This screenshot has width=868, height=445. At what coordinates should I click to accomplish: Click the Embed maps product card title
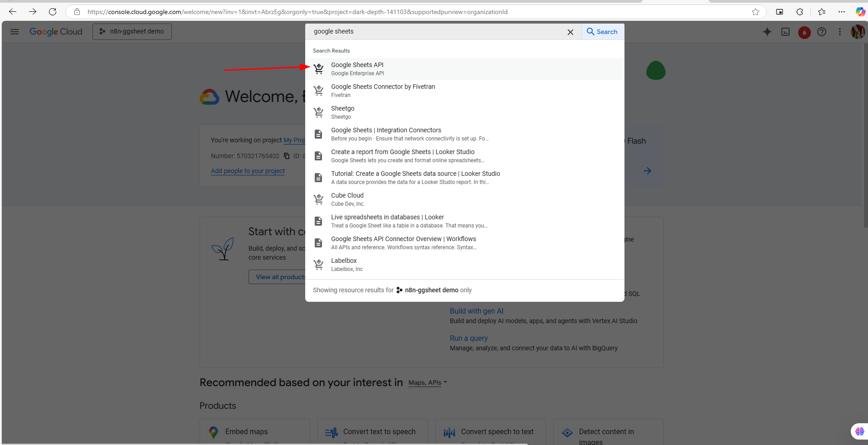[246, 432]
